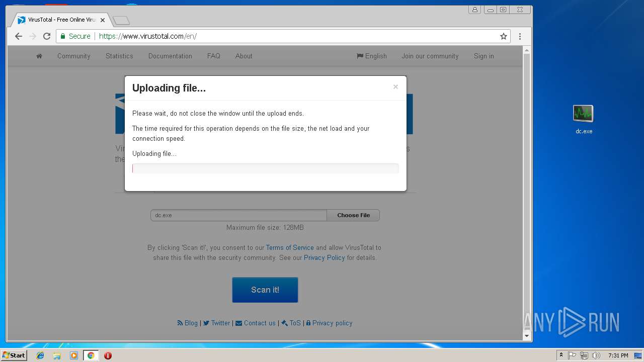
Task: Click Show desktop button in tray
Action: coord(639,355)
